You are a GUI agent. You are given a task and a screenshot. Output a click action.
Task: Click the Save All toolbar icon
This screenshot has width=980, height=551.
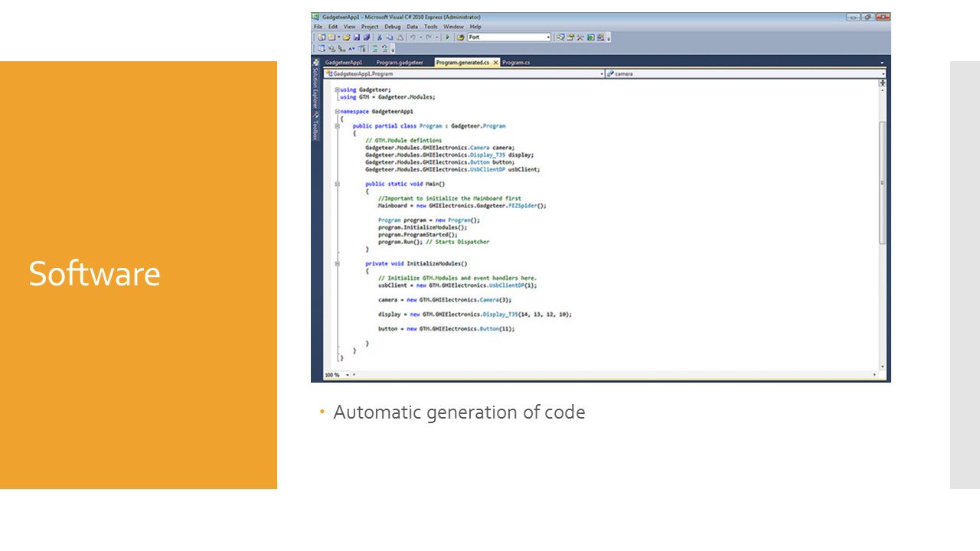(x=367, y=37)
